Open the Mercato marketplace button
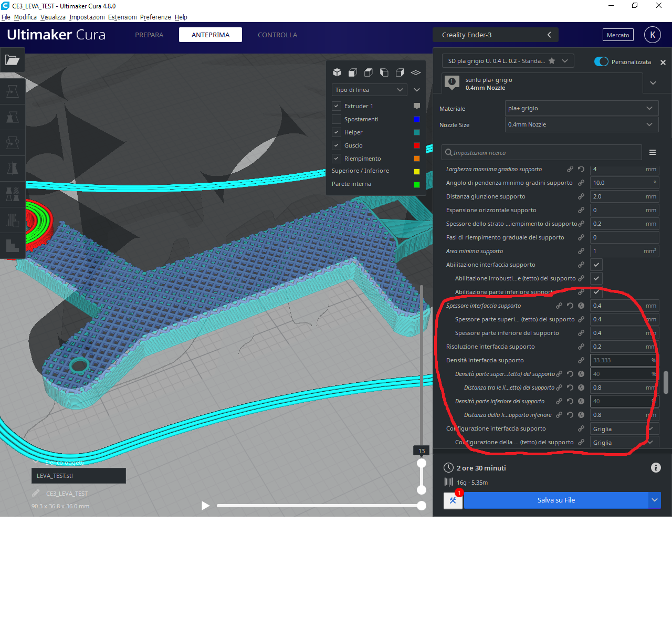 click(618, 35)
